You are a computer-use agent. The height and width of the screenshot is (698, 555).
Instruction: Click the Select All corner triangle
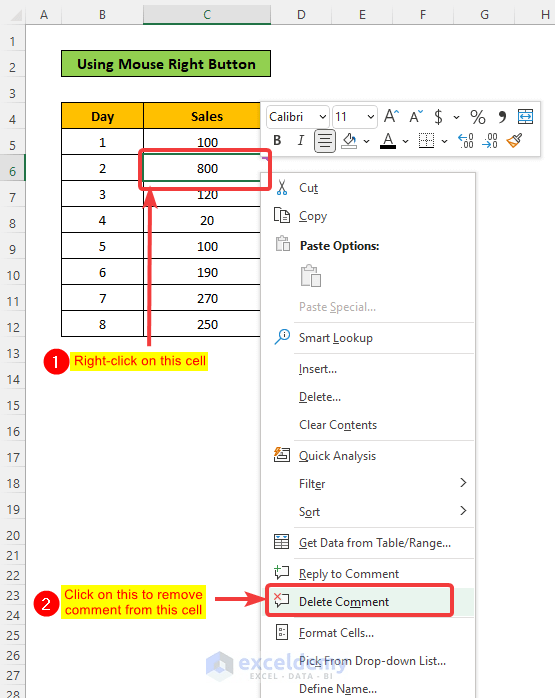point(16,16)
